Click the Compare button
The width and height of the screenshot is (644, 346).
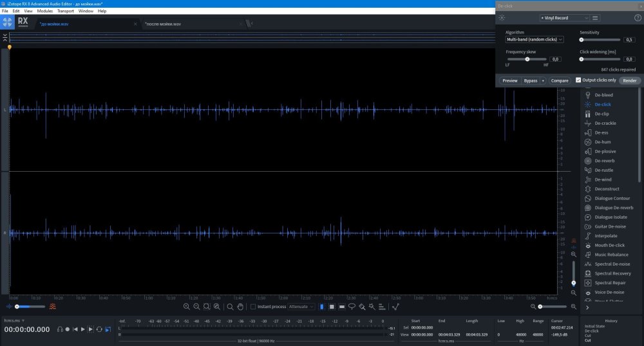[560, 80]
